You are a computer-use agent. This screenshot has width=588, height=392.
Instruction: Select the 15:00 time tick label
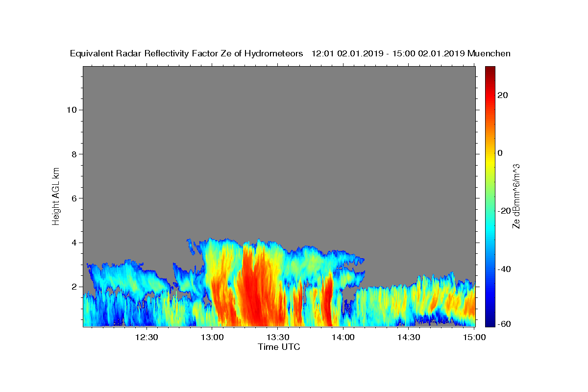[474, 337]
